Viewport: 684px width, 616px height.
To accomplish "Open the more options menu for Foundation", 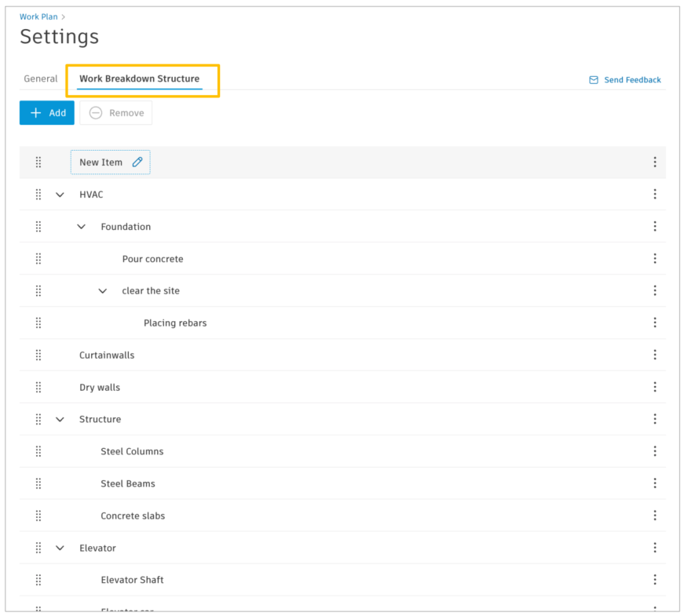I will click(655, 226).
